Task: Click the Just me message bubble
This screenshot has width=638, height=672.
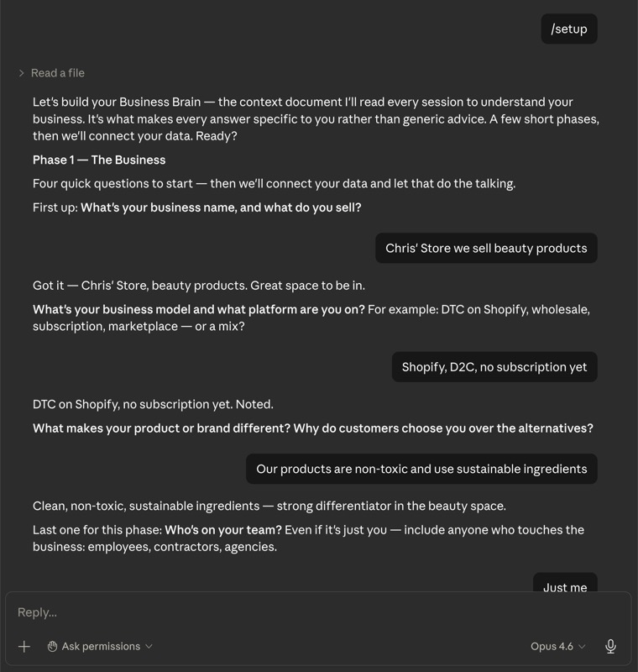Action: (x=566, y=587)
